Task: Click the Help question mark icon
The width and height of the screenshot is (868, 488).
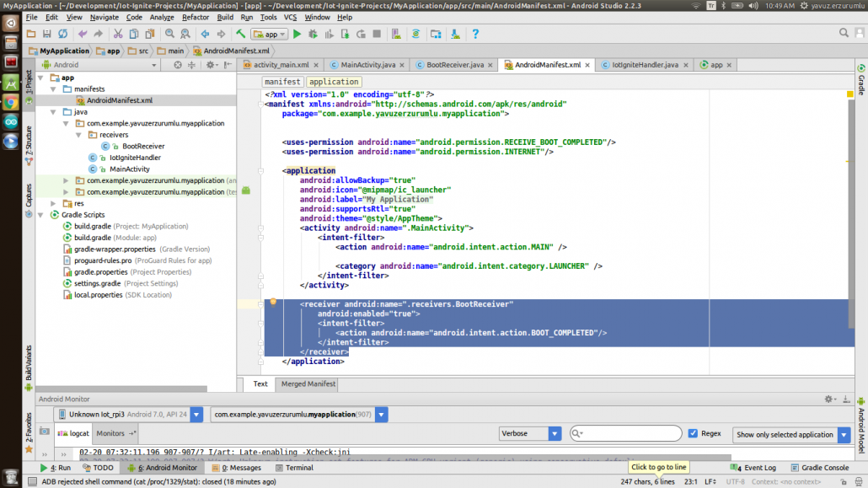Action: [475, 35]
